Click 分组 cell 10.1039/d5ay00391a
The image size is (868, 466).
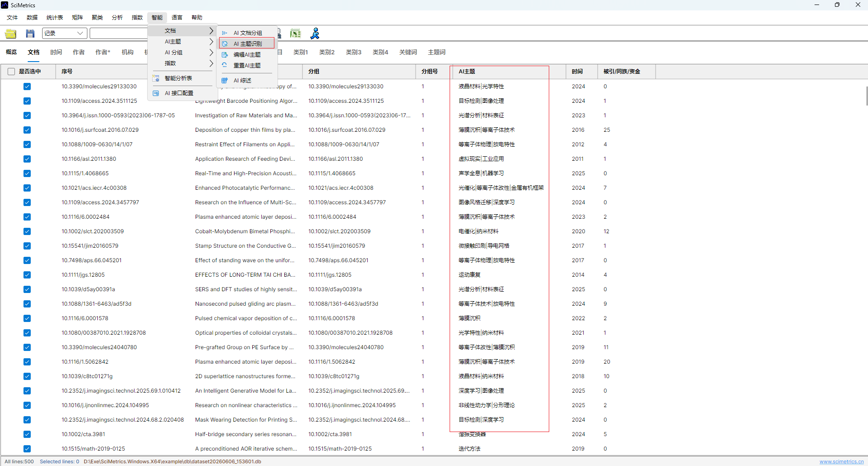pyautogui.click(x=335, y=289)
